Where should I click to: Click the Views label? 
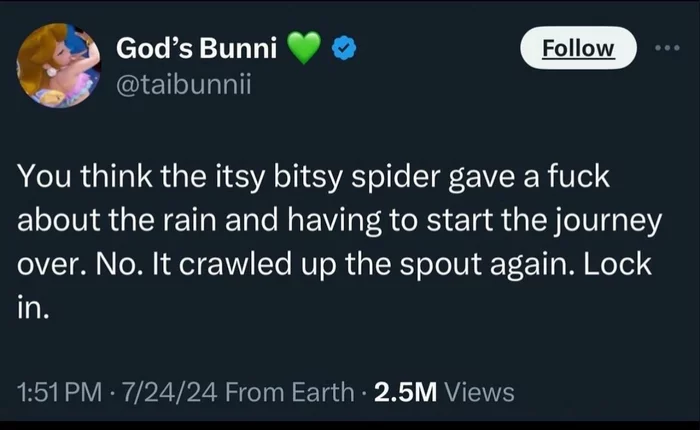tap(479, 392)
